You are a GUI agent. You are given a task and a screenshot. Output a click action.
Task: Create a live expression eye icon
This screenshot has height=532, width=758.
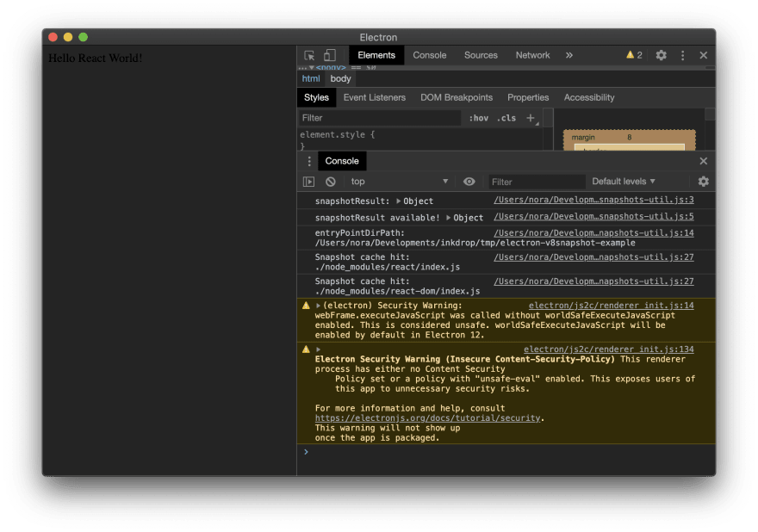click(x=469, y=182)
